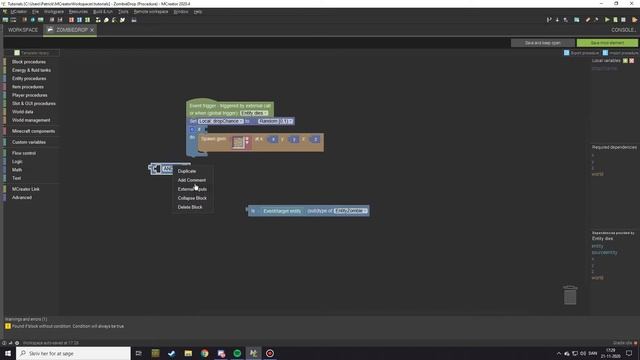Click Export procedure button
This screenshot has height=360, width=640.
pyautogui.click(x=581, y=53)
